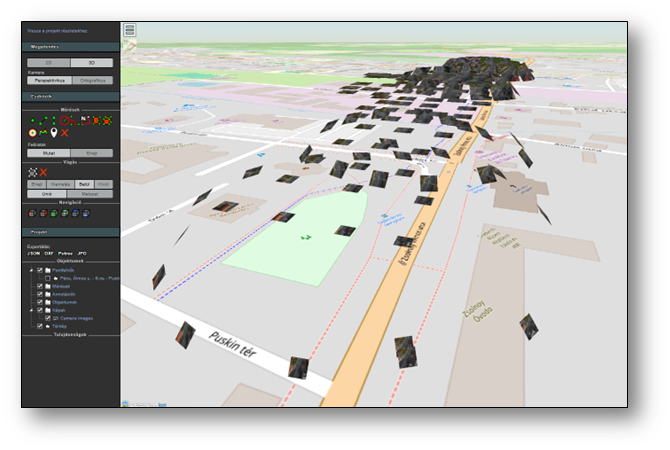Click the clipping box icon under Vágás
This screenshot has height=450, width=670.
click(32, 172)
